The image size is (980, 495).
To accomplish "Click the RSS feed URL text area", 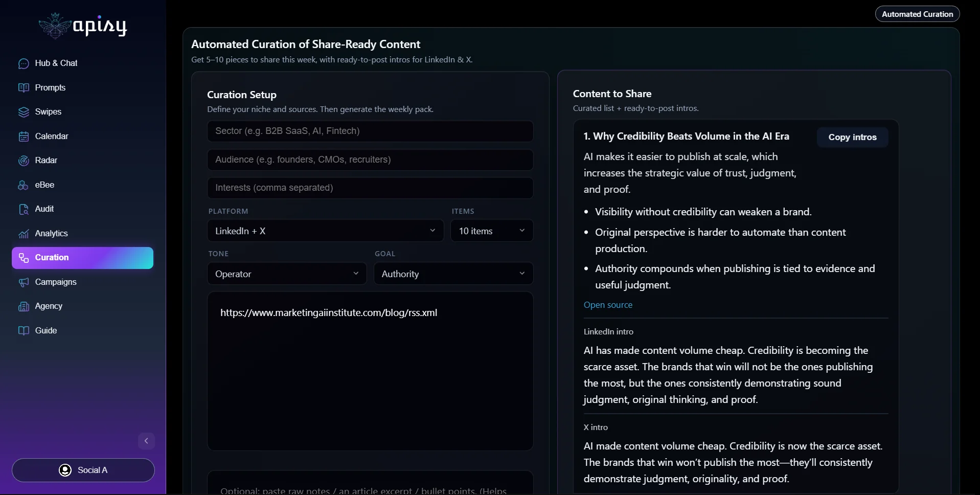I will pos(370,371).
